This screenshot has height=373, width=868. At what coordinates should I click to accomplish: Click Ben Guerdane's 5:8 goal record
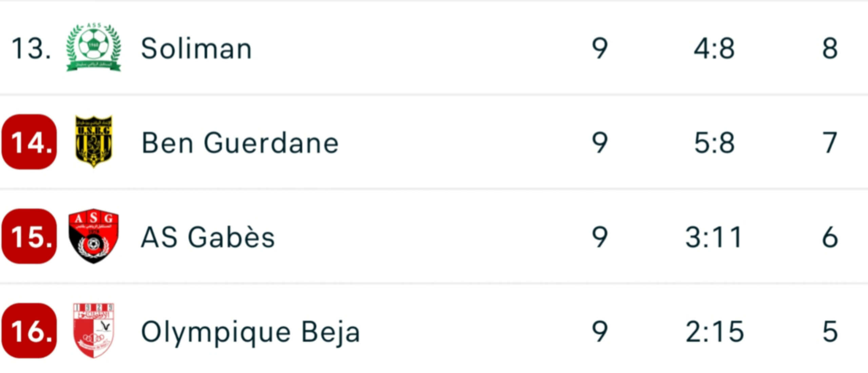pos(714,143)
